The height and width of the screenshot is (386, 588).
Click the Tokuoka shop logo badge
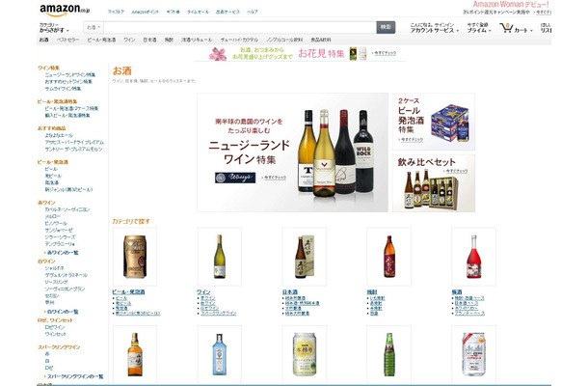(x=235, y=178)
